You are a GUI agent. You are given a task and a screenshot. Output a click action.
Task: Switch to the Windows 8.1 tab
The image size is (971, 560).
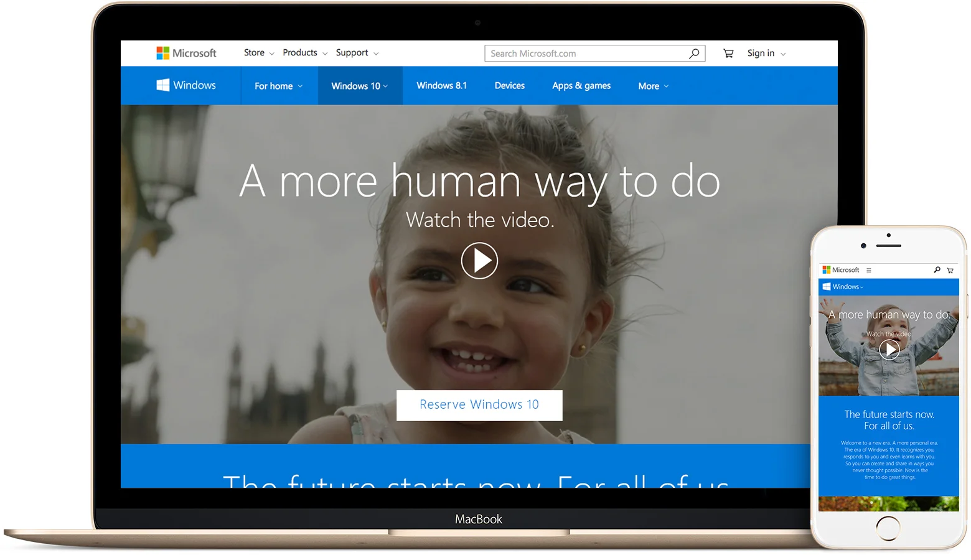441,85
